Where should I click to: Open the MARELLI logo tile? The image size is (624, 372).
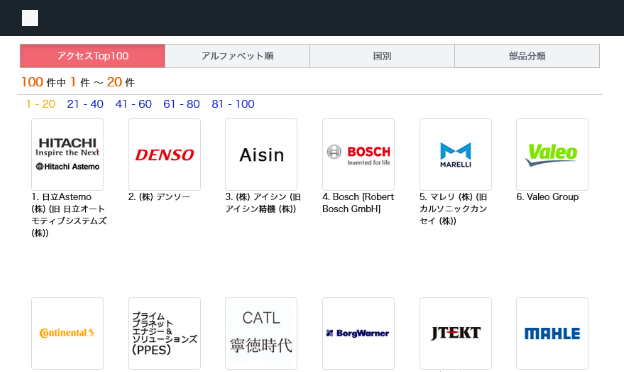pos(456,154)
